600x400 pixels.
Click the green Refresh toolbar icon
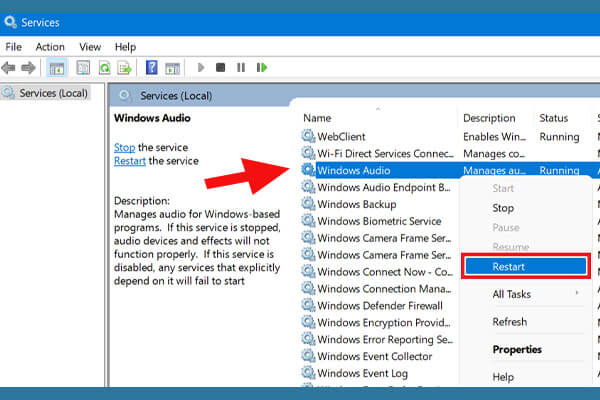coord(104,68)
